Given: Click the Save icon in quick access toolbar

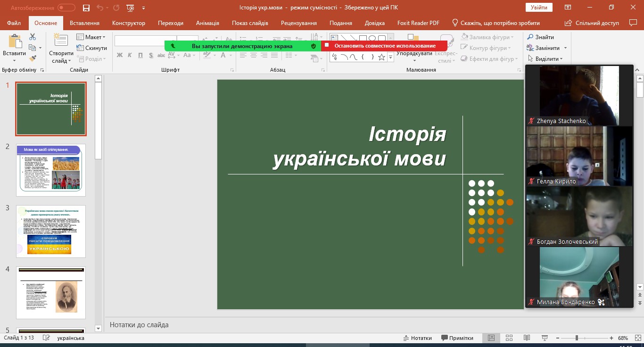Looking at the screenshot, I should 86,8.
